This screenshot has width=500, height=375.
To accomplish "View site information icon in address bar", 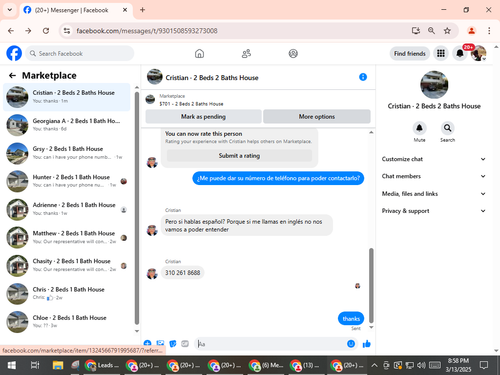I will coord(67,31).
